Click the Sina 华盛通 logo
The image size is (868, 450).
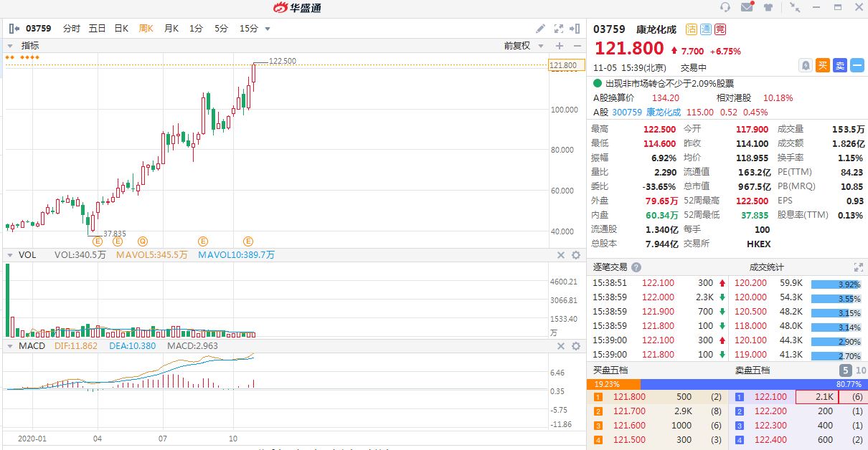[297, 7]
